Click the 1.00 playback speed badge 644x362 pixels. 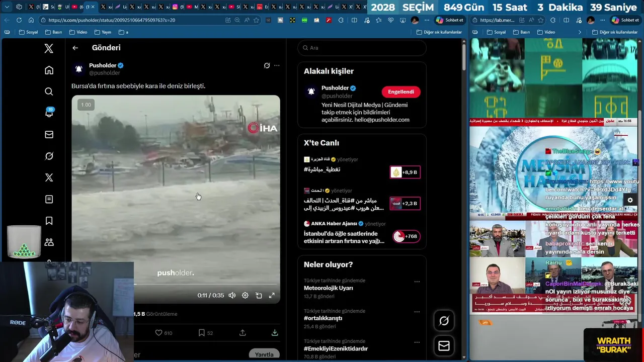[86, 105]
